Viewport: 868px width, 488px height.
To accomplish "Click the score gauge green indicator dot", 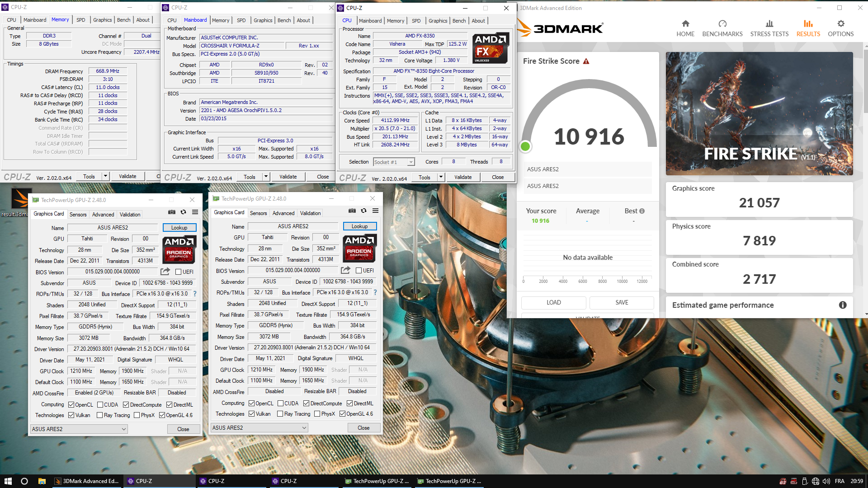I will 525,146.
